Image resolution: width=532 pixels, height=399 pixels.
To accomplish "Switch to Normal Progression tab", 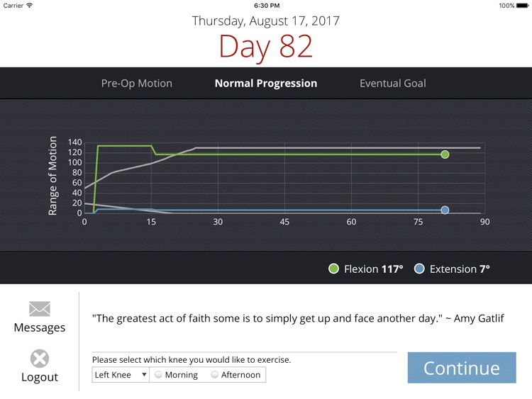I will tap(266, 84).
